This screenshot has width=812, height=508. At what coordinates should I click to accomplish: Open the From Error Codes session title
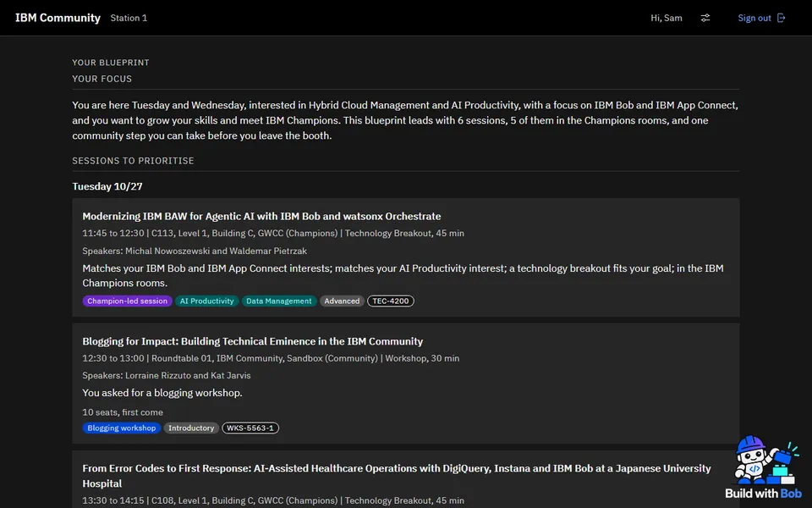397,476
